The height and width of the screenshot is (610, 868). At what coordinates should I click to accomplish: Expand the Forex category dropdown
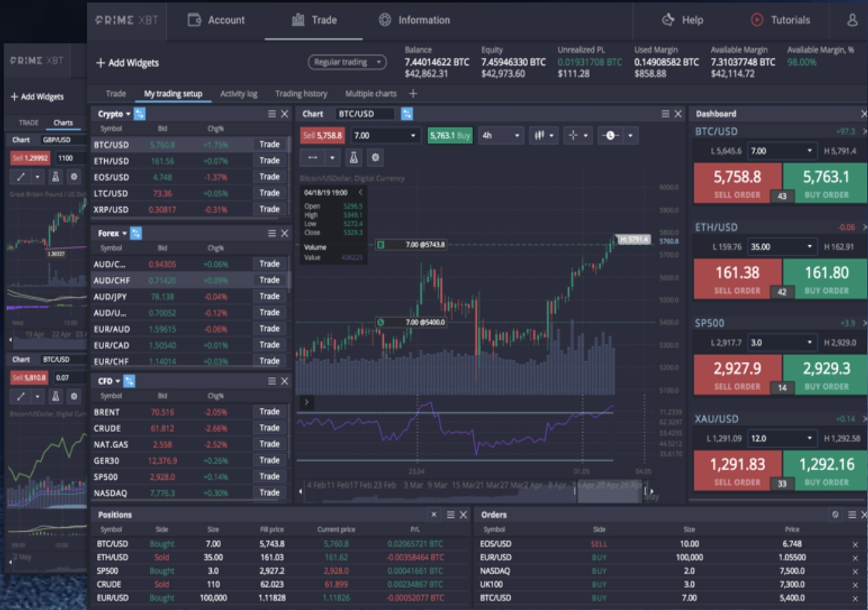click(124, 233)
